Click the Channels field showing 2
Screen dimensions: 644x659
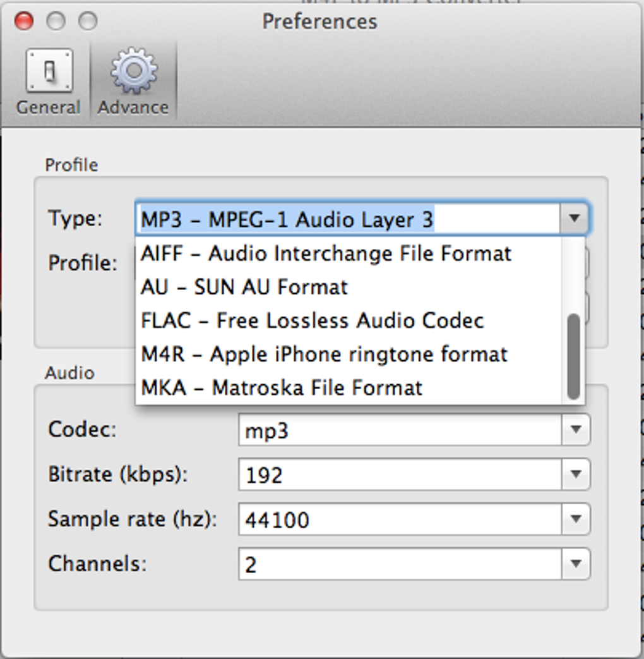(399, 565)
